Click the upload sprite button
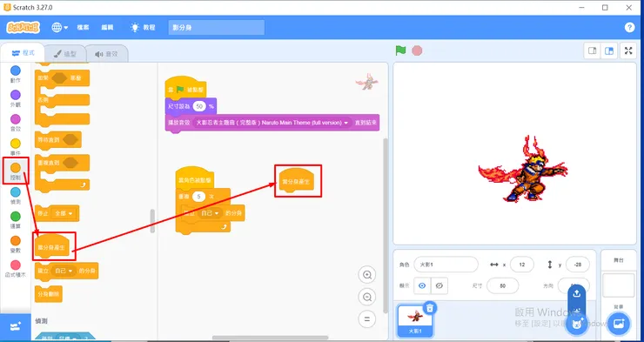Viewport: 644px width, 342px height. point(577,293)
